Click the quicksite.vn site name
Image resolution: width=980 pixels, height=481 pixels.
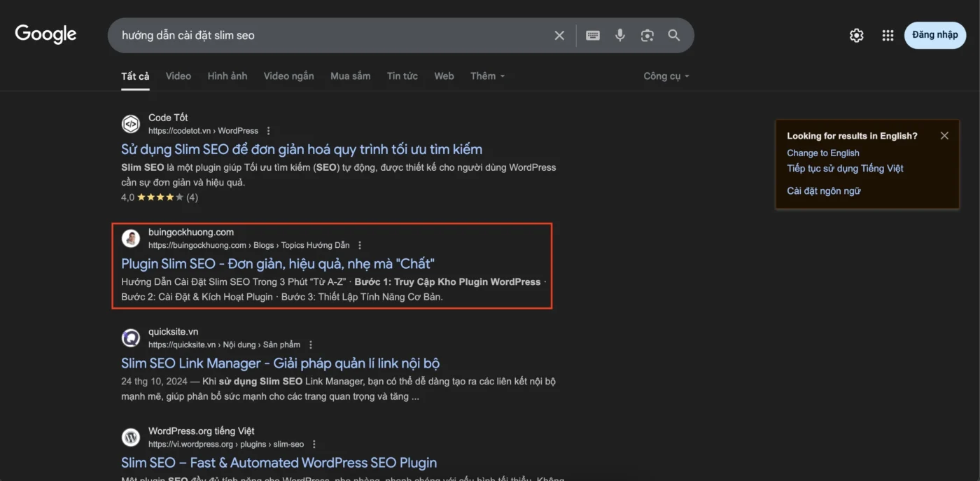point(173,332)
